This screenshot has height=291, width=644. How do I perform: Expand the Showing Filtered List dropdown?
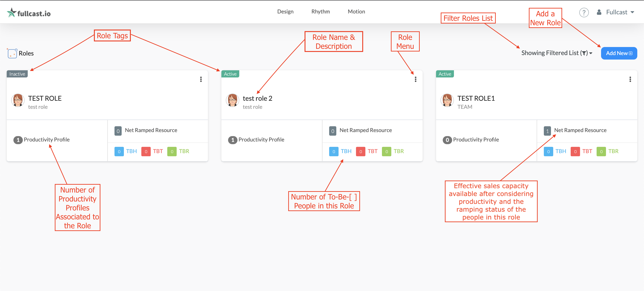[x=557, y=53]
